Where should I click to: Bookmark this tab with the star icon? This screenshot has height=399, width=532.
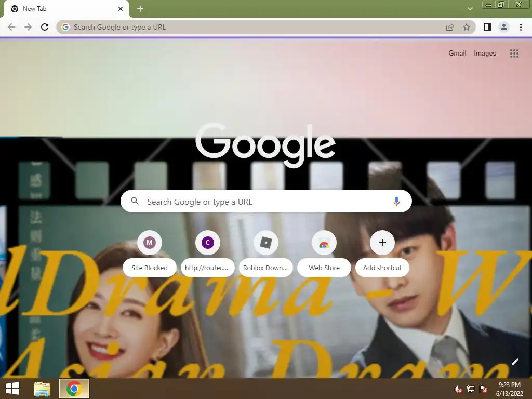click(x=467, y=27)
